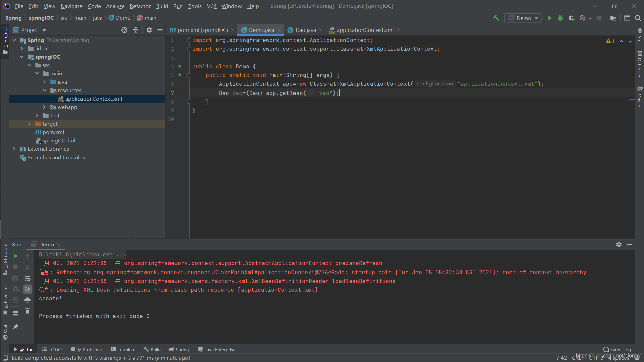Screen dimensions: 644x362
Task: Open the TODO tool window
Action: (x=52, y=350)
